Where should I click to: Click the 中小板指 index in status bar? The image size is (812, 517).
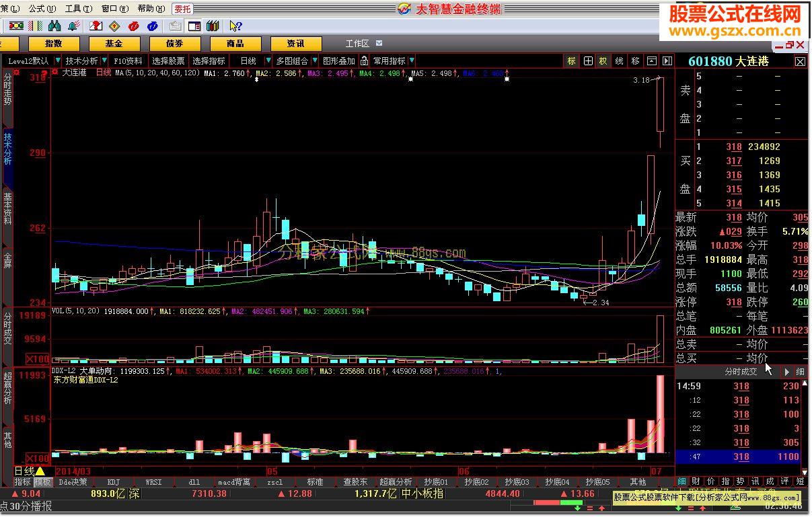422,493
